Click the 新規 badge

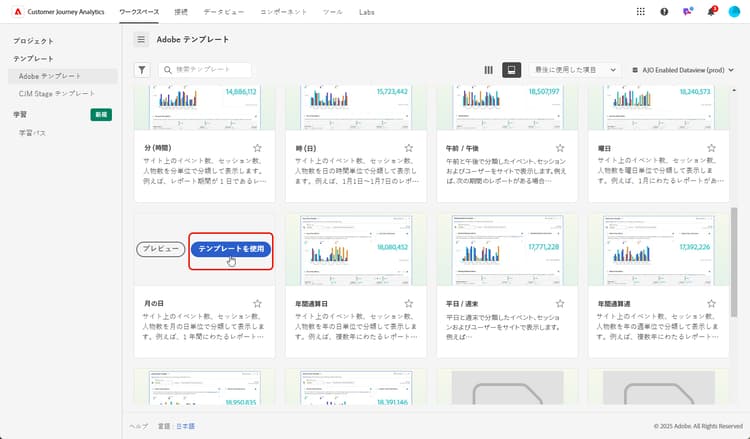(x=101, y=114)
